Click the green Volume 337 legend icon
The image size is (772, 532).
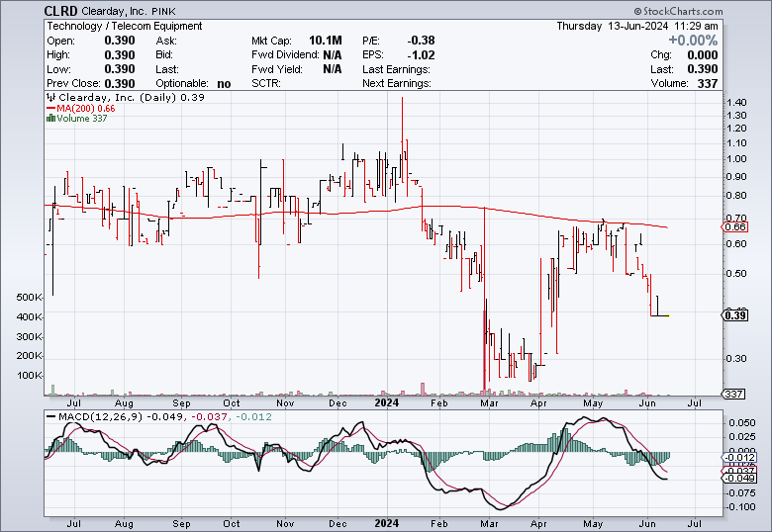coord(50,118)
